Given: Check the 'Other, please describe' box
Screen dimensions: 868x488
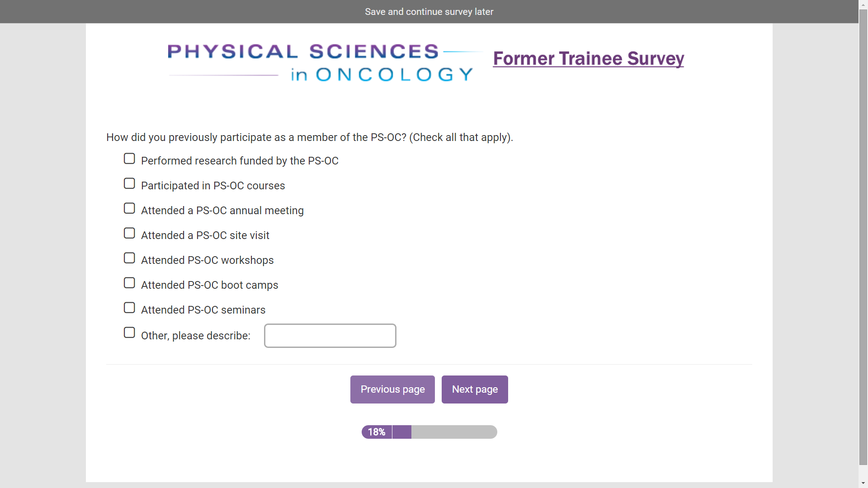Looking at the screenshot, I should click(129, 333).
